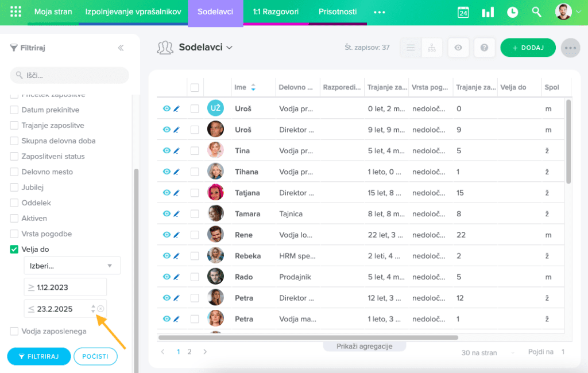Image resolution: width=588 pixels, height=373 pixels.
Task: Open the search magnifier icon in header
Action: (x=536, y=12)
